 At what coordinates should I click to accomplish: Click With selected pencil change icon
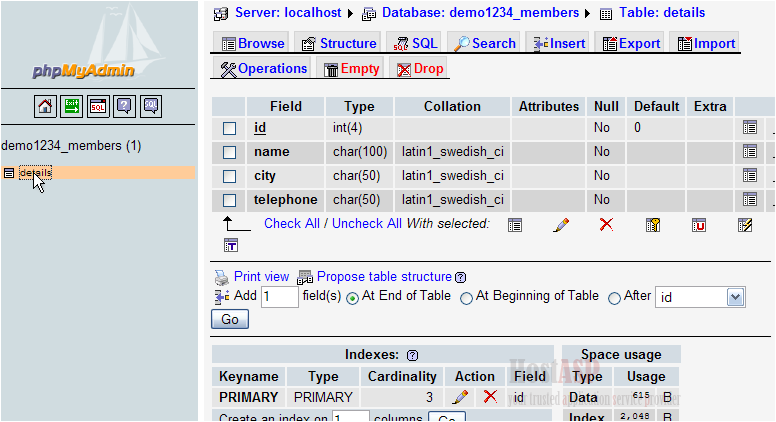point(561,225)
